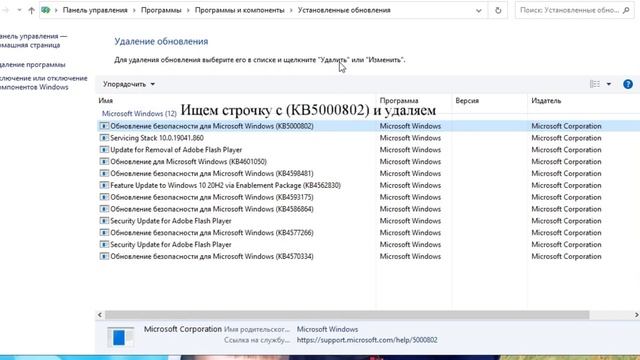Click icon of the KB4577266 update row
640x360 pixels.
click(x=104, y=233)
